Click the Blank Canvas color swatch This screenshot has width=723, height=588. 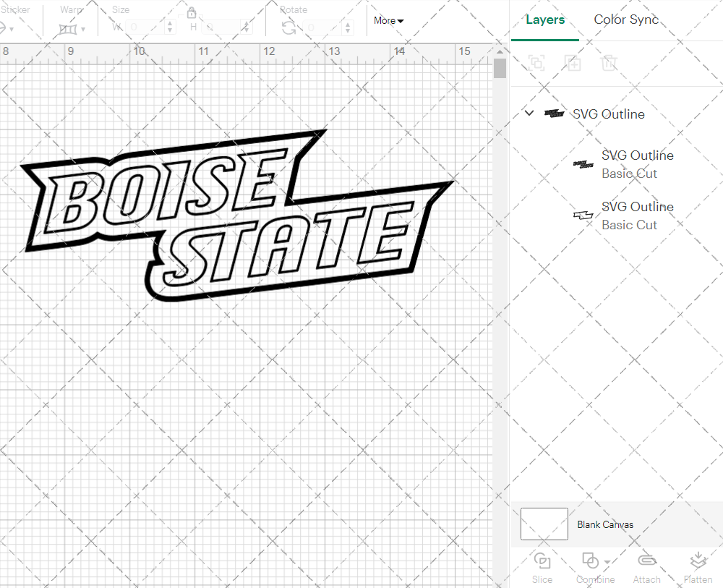tap(544, 524)
